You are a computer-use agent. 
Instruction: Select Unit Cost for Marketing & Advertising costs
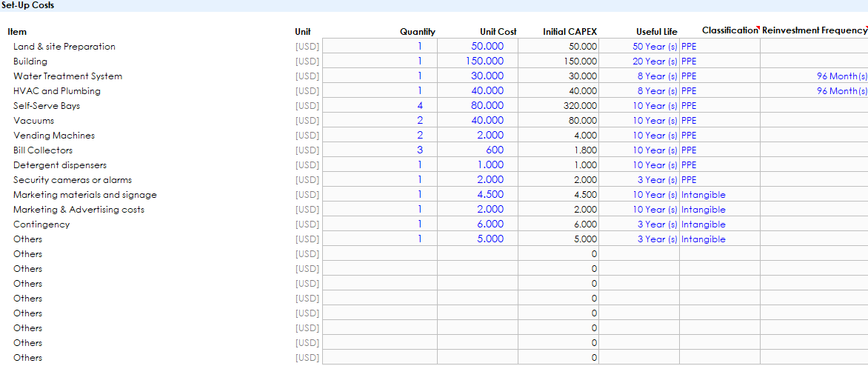tap(490, 210)
